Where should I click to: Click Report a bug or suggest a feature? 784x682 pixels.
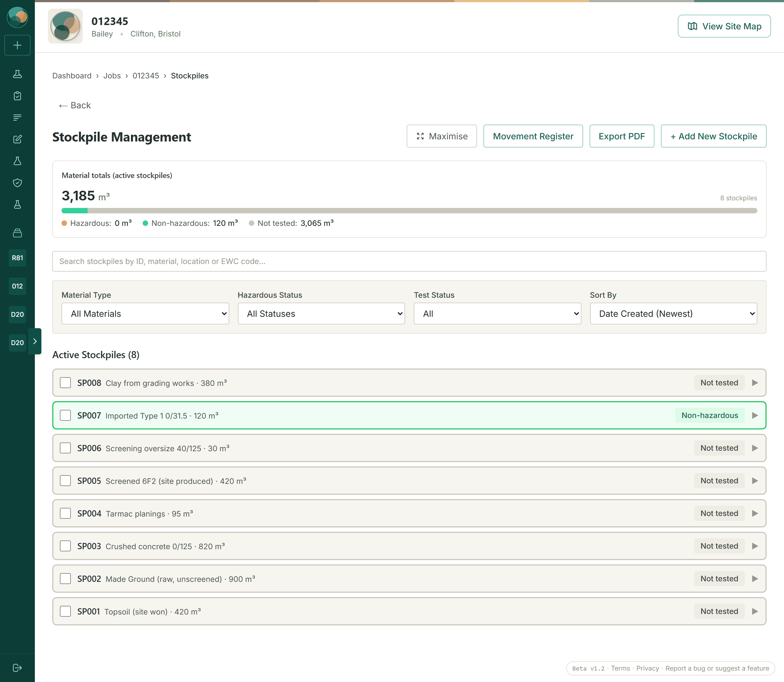coord(717,668)
